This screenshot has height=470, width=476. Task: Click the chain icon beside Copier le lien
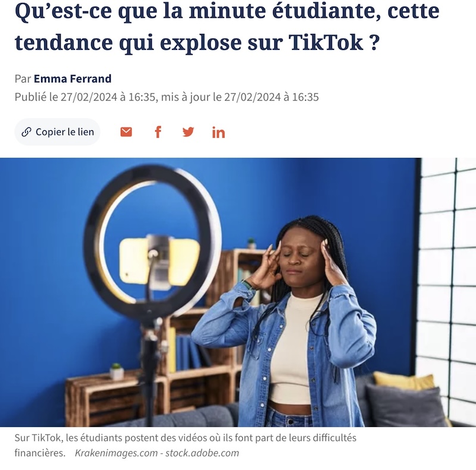[26, 132]
